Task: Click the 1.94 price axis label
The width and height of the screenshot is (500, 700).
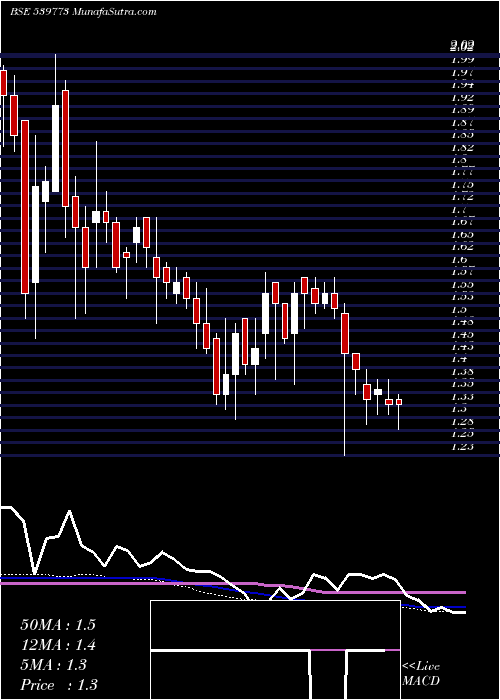Action: pyautogui.click(x=462, y=85)
